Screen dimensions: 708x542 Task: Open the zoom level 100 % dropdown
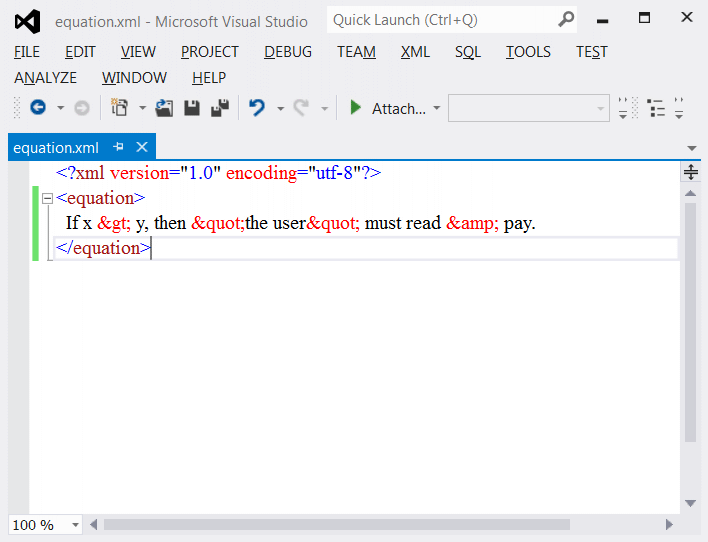[75, 525]
